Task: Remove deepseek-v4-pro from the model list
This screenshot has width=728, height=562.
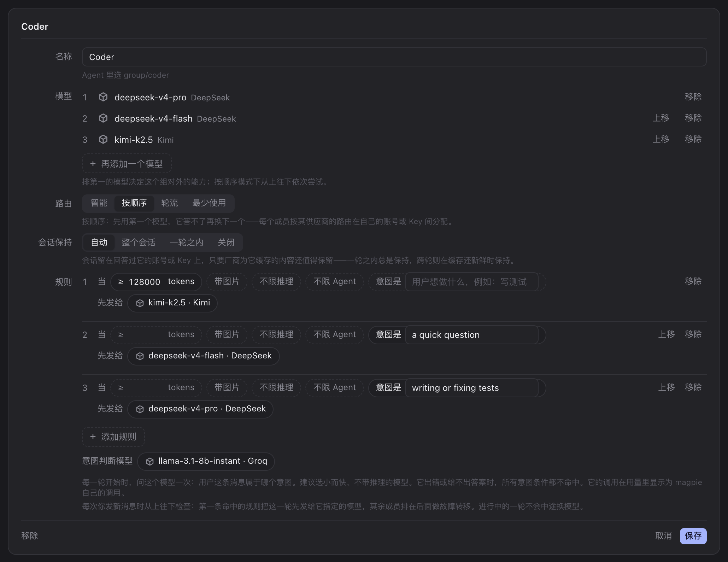Action: (x=693, y=97)
